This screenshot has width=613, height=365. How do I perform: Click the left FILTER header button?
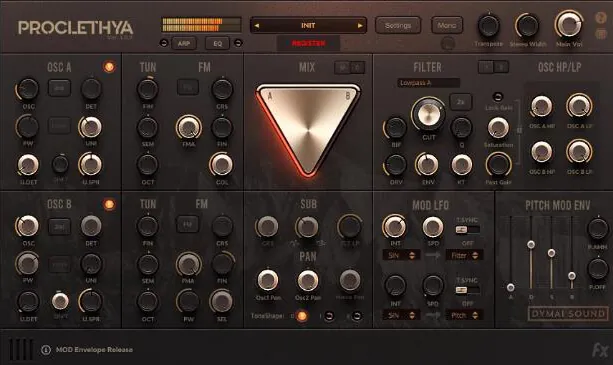[486, 67]
